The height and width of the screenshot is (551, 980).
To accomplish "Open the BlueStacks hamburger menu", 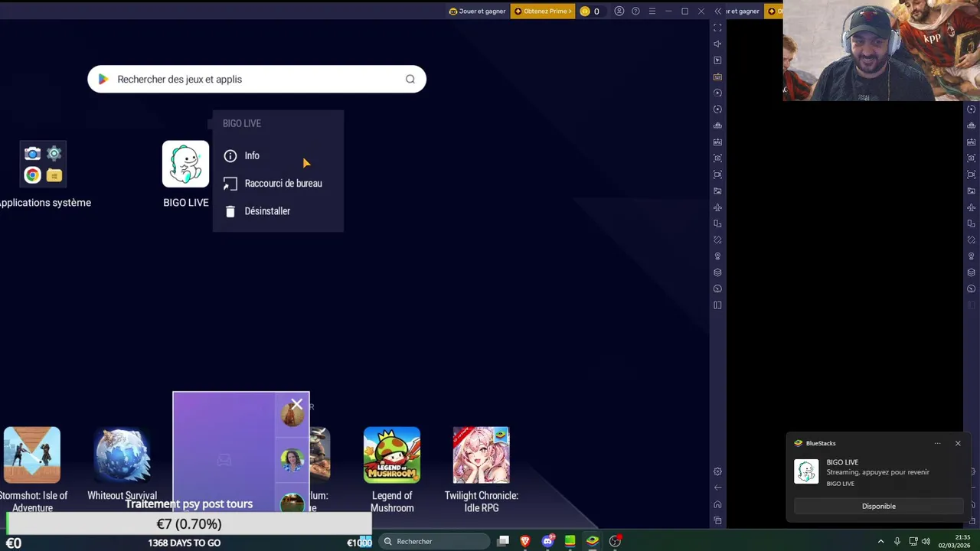I will tap(652, 11).
